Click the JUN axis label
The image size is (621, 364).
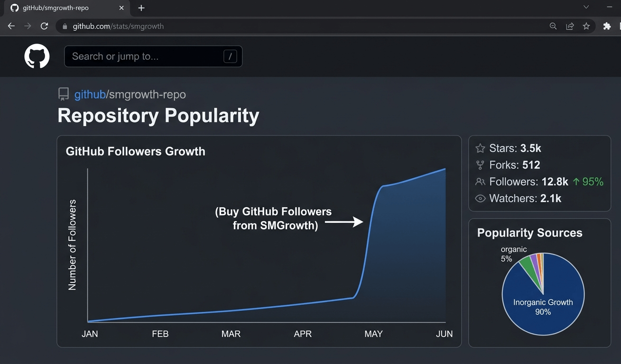445,334
